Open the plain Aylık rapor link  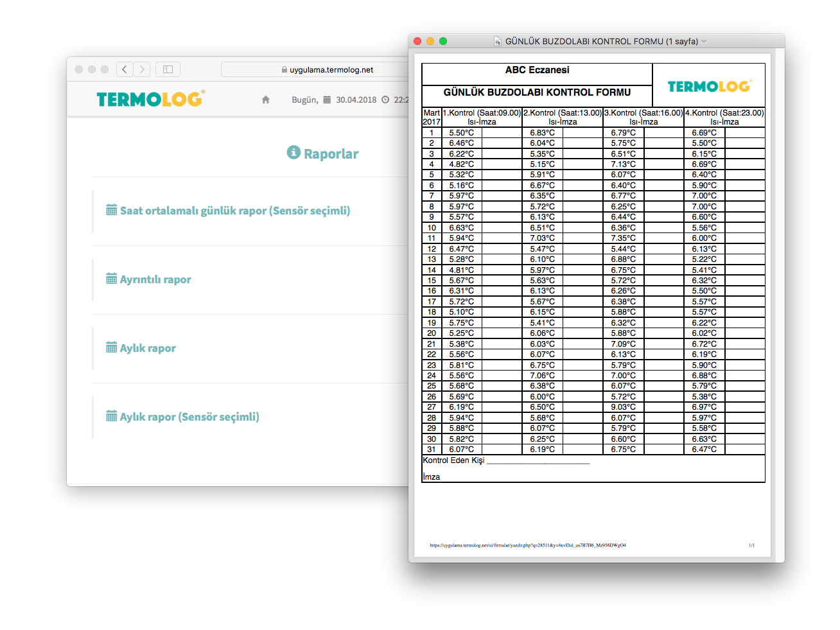pyautogui.click(x=148, y=348)
